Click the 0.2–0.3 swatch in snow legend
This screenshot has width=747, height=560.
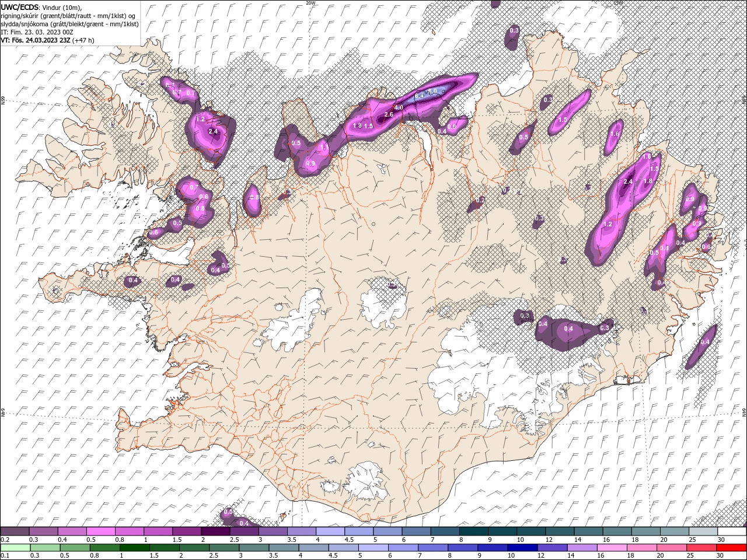click(15, 531)
